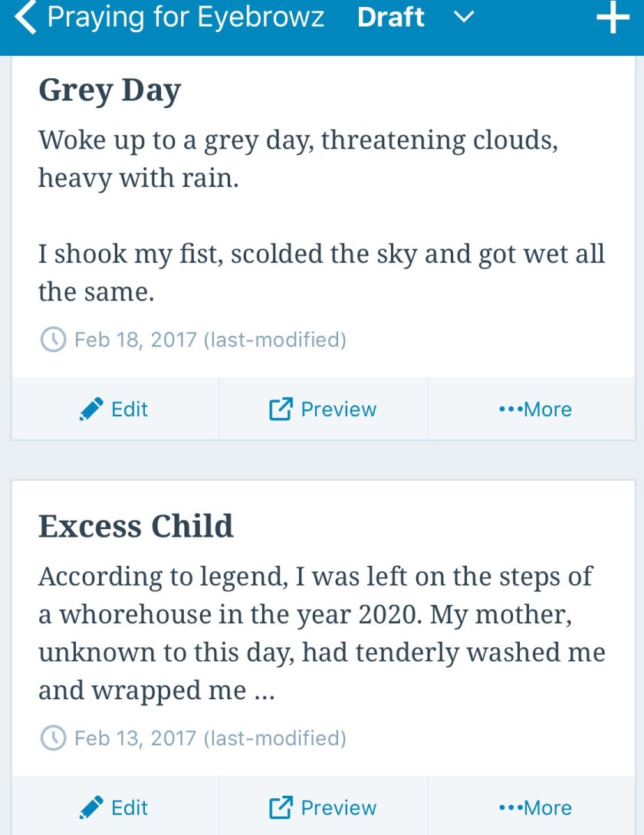Tap ellipsis dots under Grey Day post
644x835 pixels.
pos(510,409)
